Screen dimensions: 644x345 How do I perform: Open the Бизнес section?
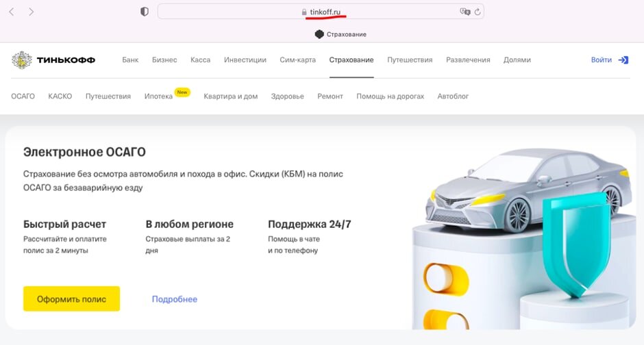coord(164,60)
